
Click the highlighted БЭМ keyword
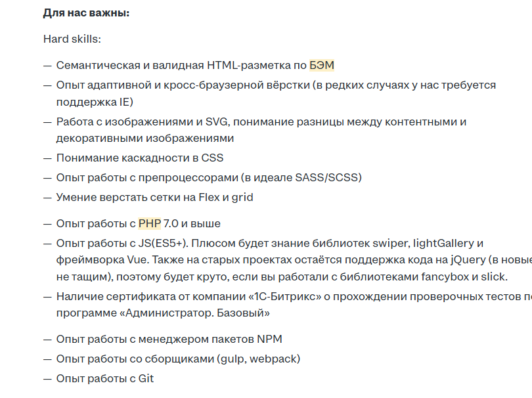[322, 65]
